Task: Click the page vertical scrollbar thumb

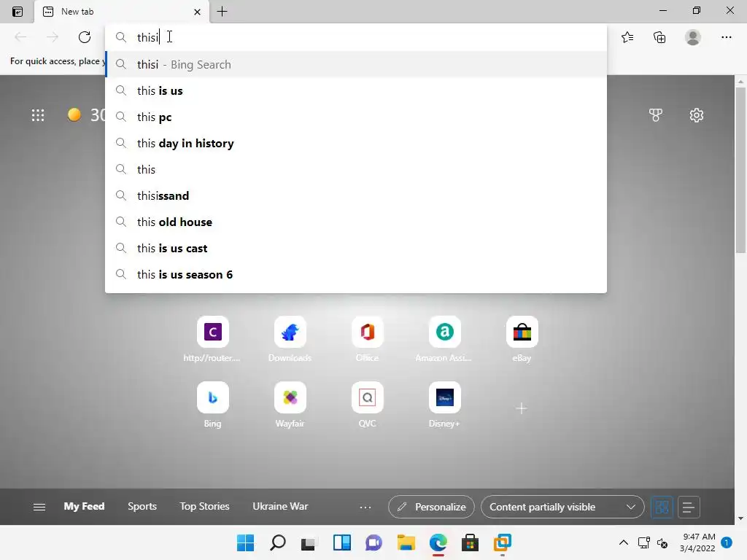Action: [x=740, y=171]
